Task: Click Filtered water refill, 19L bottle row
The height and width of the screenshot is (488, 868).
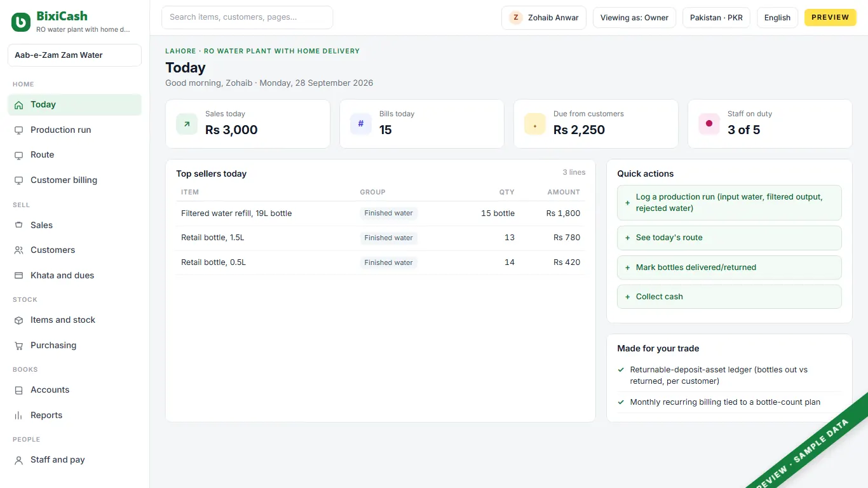Action: tap(381, 213)
